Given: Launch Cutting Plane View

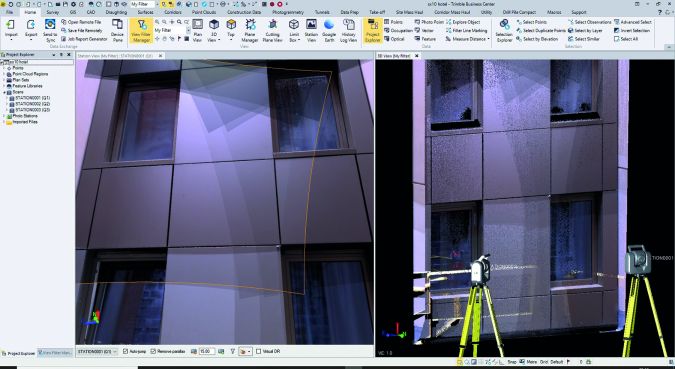Looking at the screenshot, I should pyautogui.click(x=272, y=30).
